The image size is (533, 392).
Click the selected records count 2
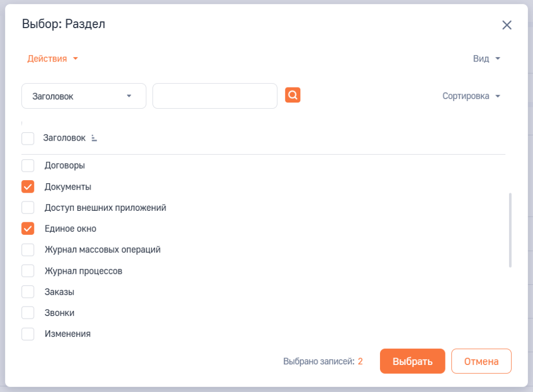point(360,361)
